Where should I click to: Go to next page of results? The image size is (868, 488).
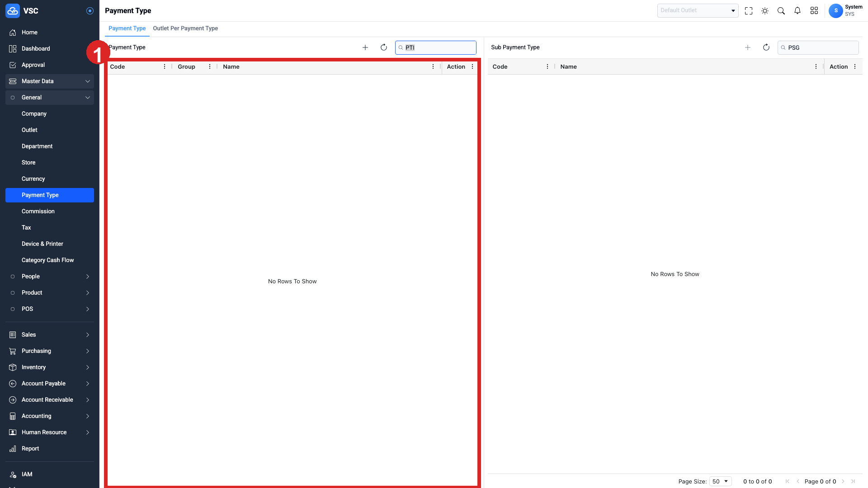[x=843, y=481]
